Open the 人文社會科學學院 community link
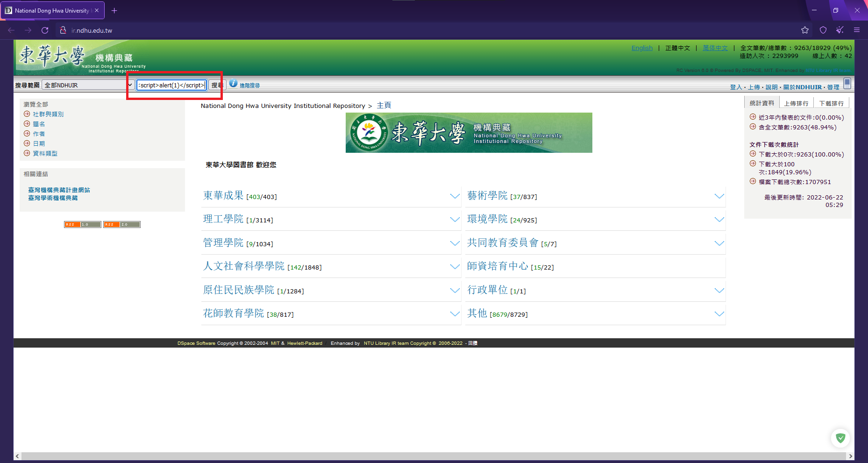The width and height of the screenshot is (868, 463). pyautogui.click(x=244, y=266)
